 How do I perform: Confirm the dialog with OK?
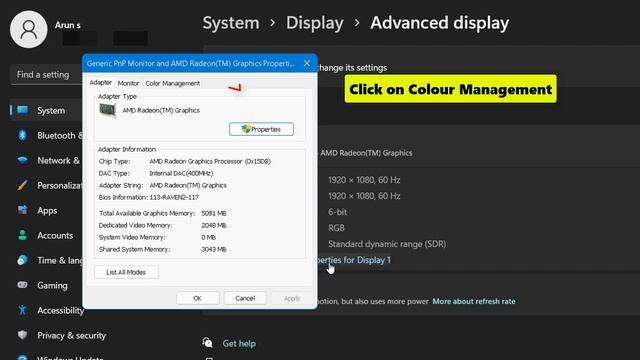click(198, 298)
